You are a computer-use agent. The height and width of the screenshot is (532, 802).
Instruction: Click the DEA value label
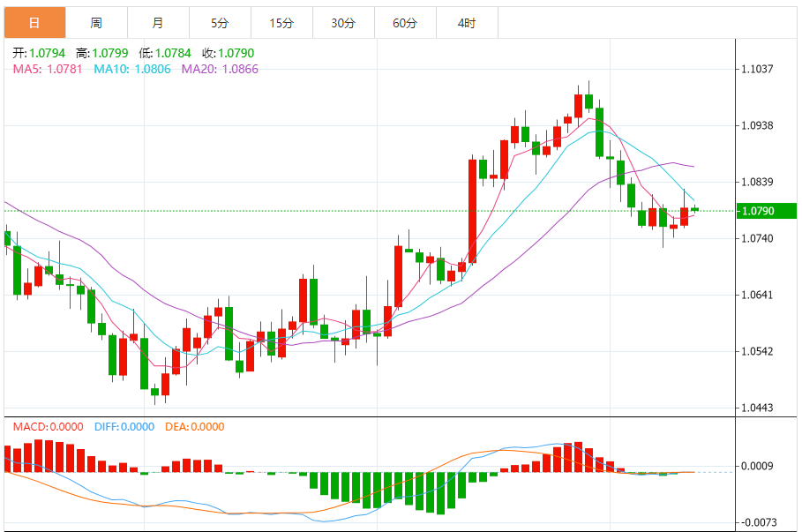pos(194,427)
